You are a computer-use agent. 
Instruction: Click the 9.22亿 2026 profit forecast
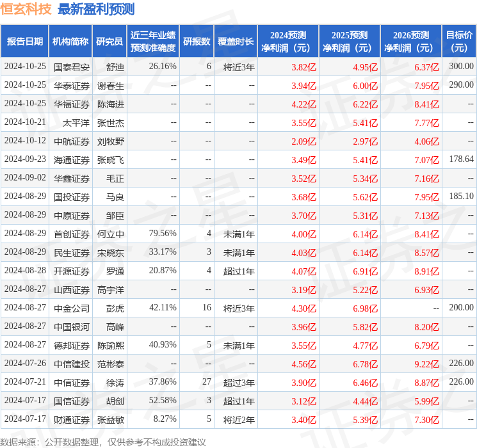coord(427,364)
